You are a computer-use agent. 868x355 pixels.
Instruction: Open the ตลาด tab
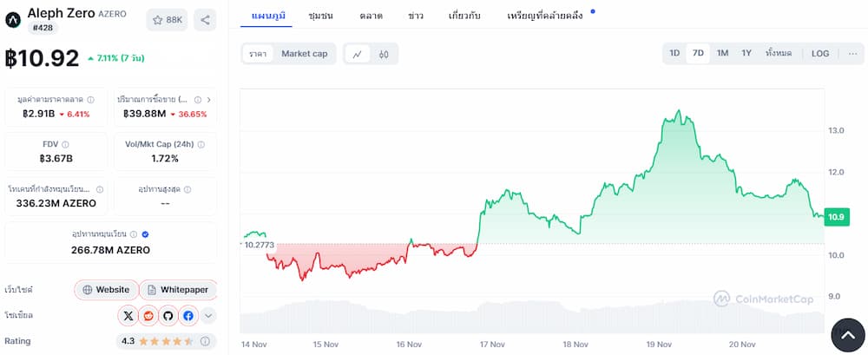[x=372, y=16]
